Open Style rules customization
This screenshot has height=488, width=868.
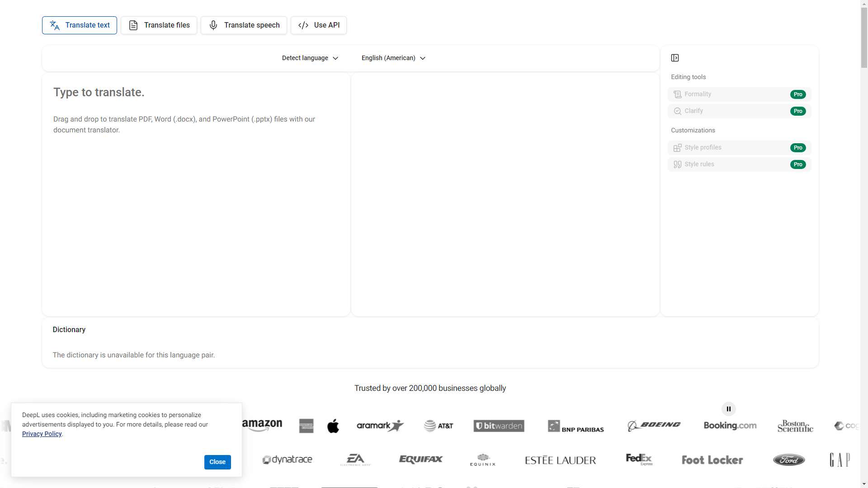(740, 164)
